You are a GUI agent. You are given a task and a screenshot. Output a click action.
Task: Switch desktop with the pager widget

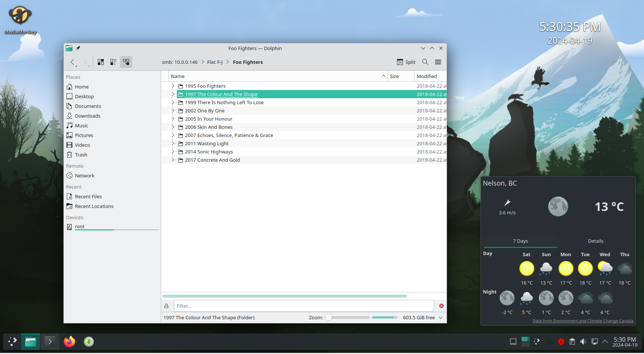click(525, 341)
